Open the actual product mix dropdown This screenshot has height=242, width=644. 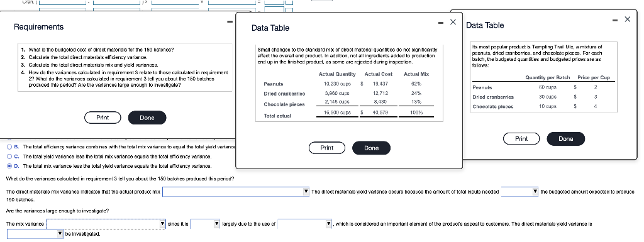pos(236,192)
